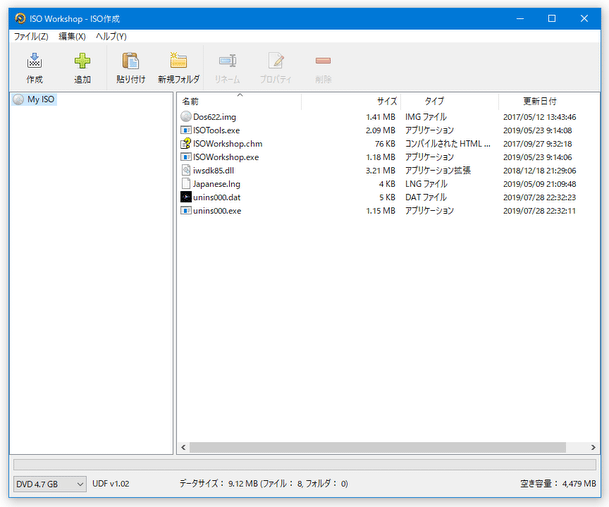Expand the DVD 4.7 GB disc size dropdown
The width and height of the screenshot is (609, 507).
49,484
